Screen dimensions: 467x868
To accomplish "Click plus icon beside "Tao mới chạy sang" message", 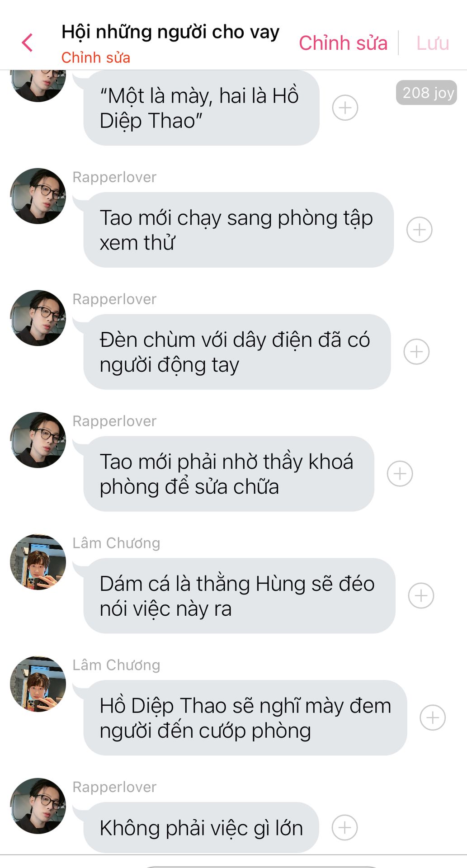I will (419, 230).
